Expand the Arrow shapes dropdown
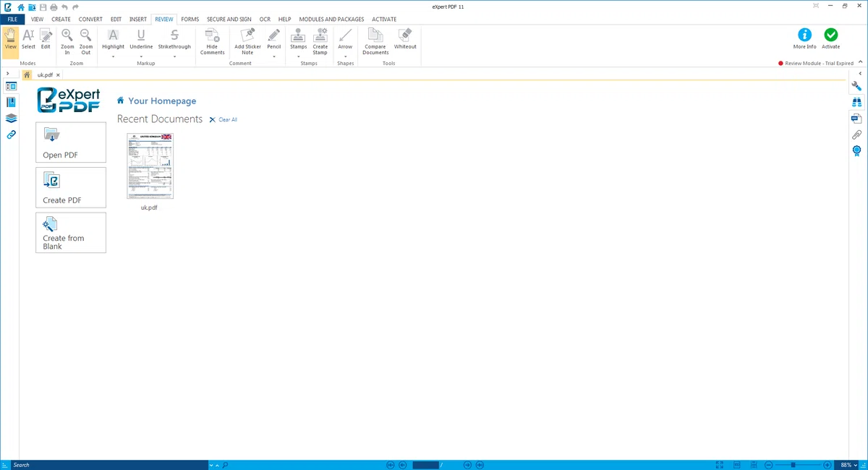This screenshot has height=470, width=868. [x=345, y=56]
